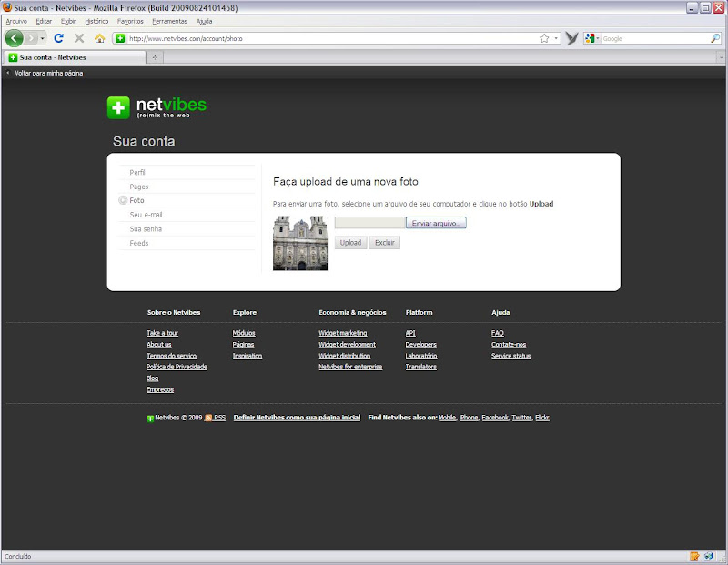Select the Sua conta - Netvibes tab

coord(75,57)
